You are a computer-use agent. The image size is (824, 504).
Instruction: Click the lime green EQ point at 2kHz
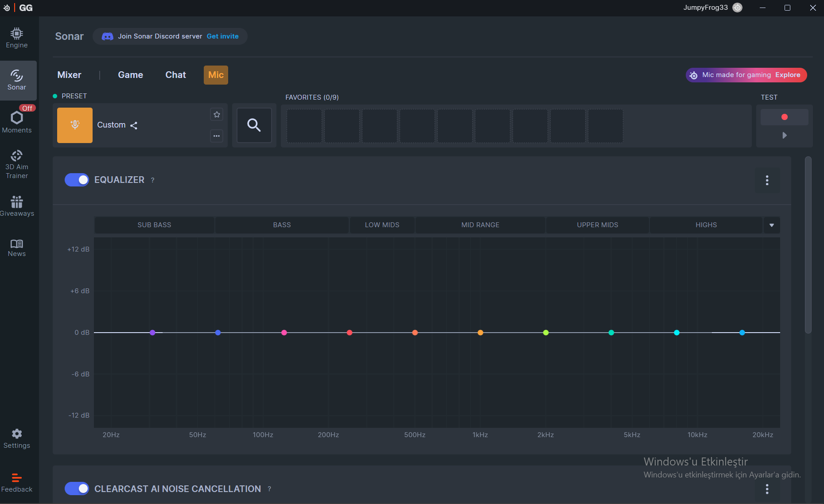coord(546,333)
